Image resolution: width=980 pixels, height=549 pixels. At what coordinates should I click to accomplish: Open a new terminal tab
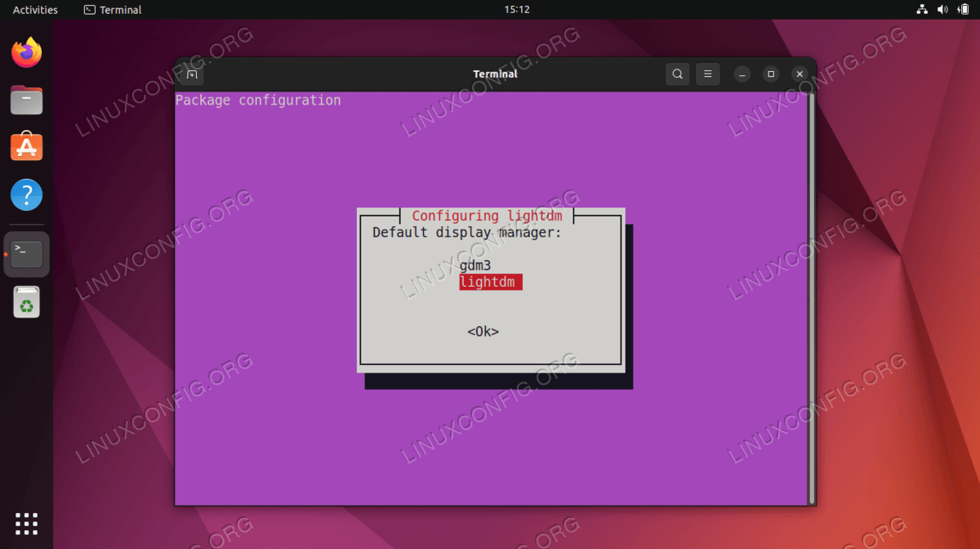point(192,74)
